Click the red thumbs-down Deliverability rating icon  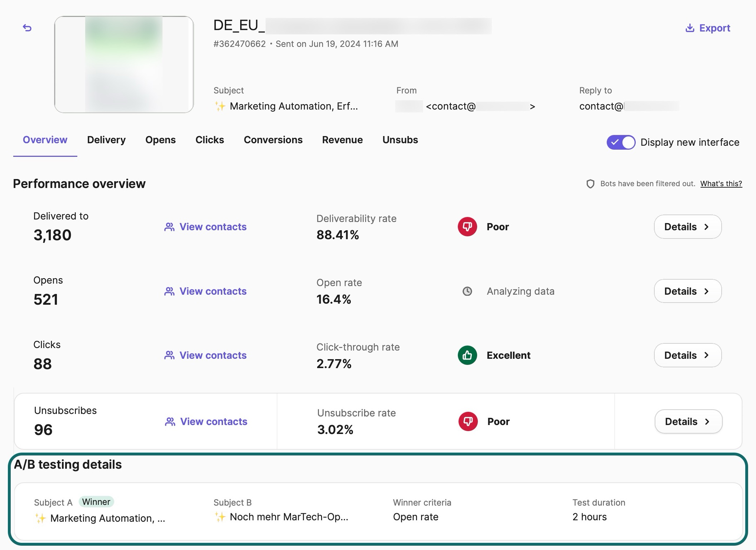467,227
